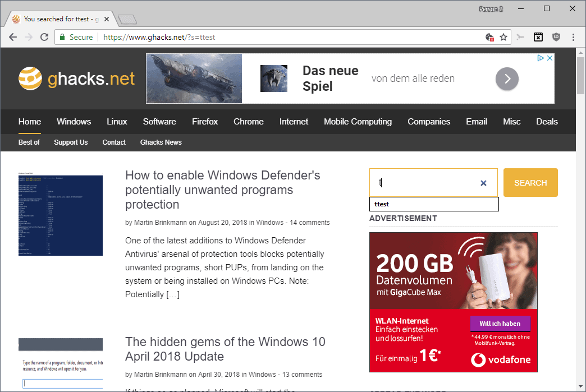
Task: Clear the search field using the X icon
Action: [483, 183]
